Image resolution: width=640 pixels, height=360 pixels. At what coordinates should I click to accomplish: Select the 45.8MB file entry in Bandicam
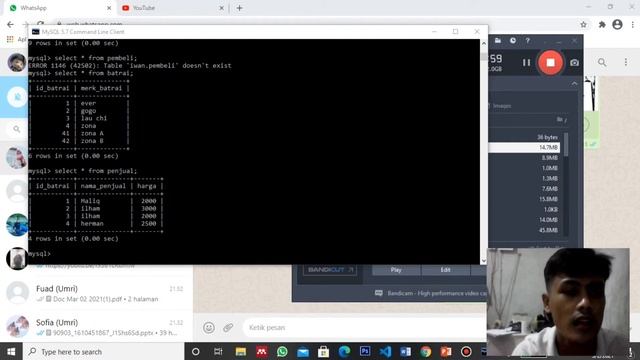pos(548,230)
